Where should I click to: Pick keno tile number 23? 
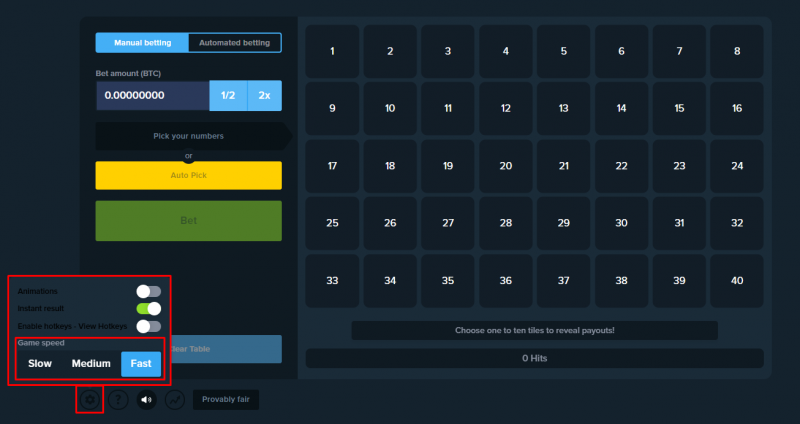pos(679,166)
